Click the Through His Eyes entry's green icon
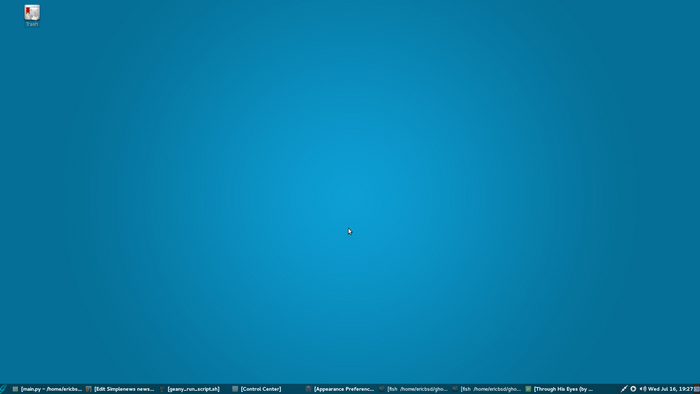The width and height of the screenshot is (700, 394). pyautogui.click(x=528, y=389)
